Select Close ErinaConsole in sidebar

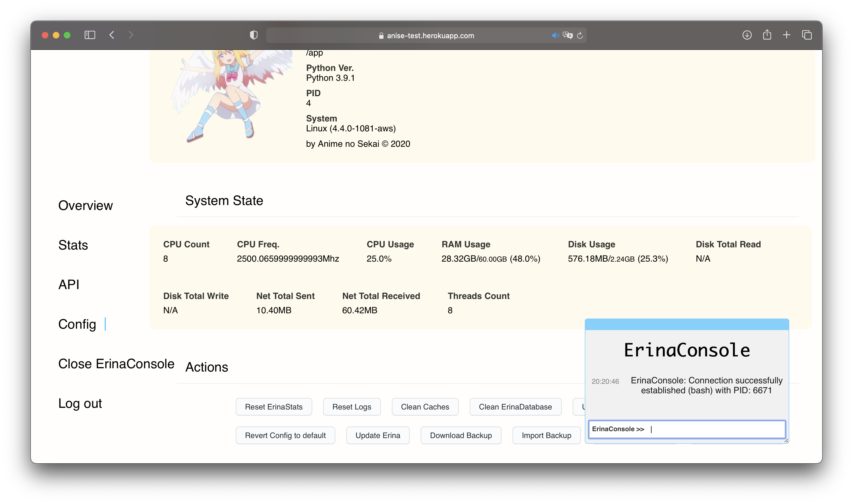[116, 364]
